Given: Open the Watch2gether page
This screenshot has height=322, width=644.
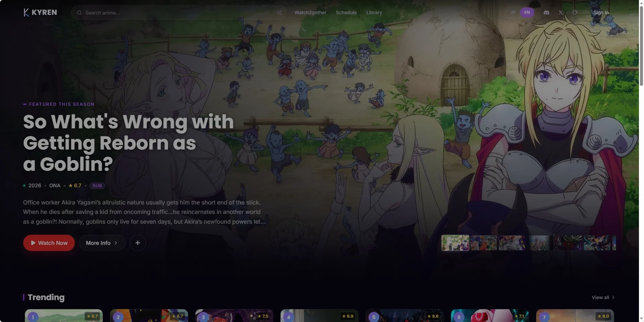Looking at the screenshot, I should pos(310,12).
